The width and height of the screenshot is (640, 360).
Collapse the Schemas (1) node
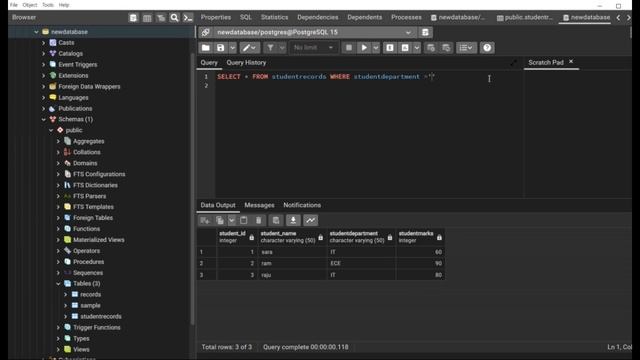(44, 120)
